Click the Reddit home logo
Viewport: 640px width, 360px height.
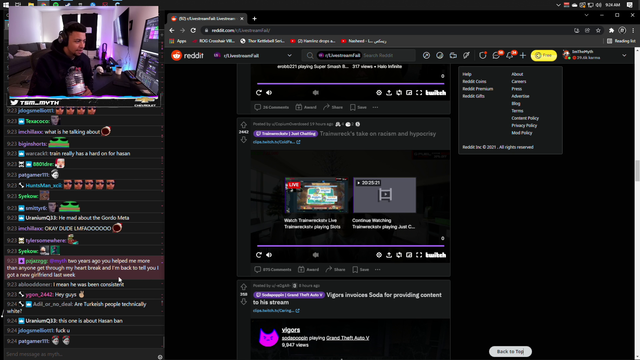tap(187, 56)
